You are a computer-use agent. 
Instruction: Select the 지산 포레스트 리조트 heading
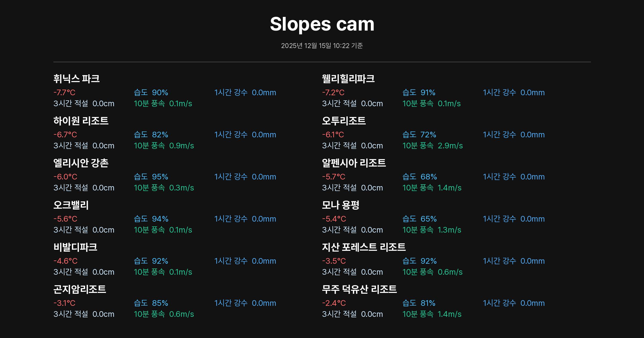[x=364, y=247]
